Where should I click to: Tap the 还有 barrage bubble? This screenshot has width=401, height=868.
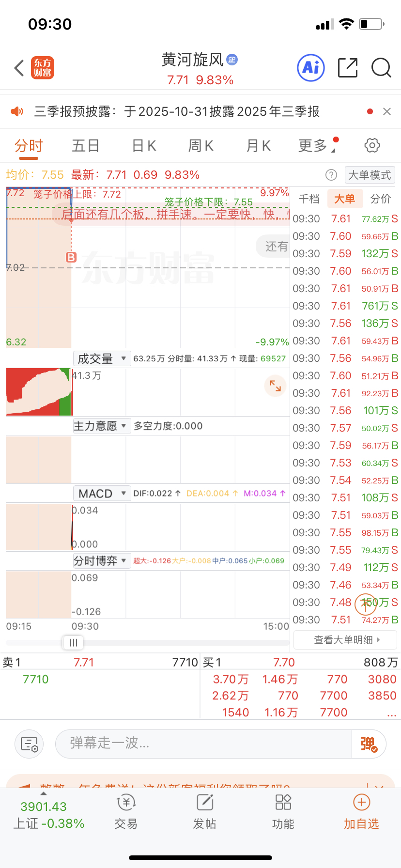click(x=273, y=247)
